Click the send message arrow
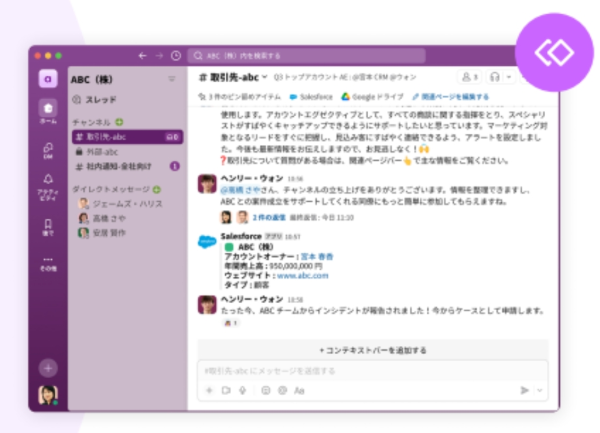Screen dimensions: 600x433 point(524,390)
